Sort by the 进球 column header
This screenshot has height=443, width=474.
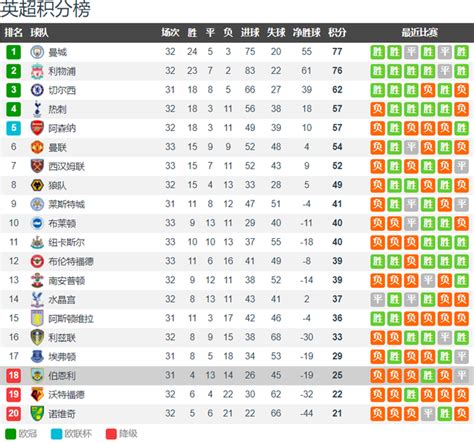click(250, 32)
